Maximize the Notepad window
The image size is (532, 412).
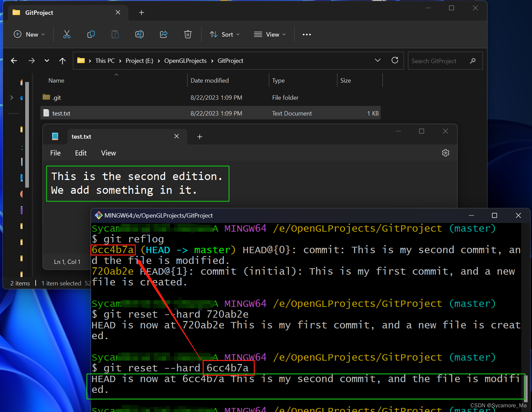point(421,131)
